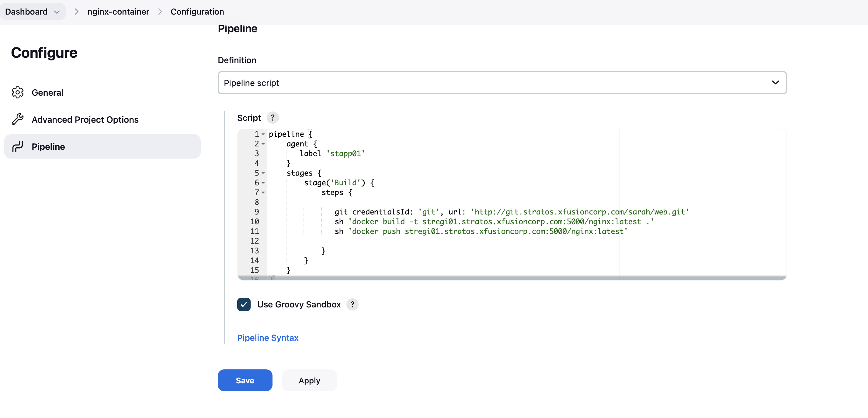The height and width of the screenshot is (418, 868).
Task: Click the Advanced Project Options wrench icon
Action: (18, 119)
